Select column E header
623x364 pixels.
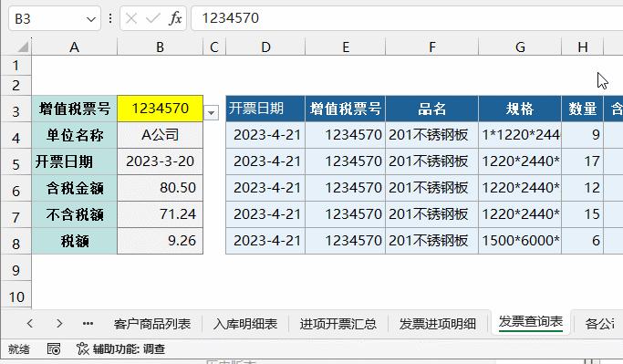(346, 47)
